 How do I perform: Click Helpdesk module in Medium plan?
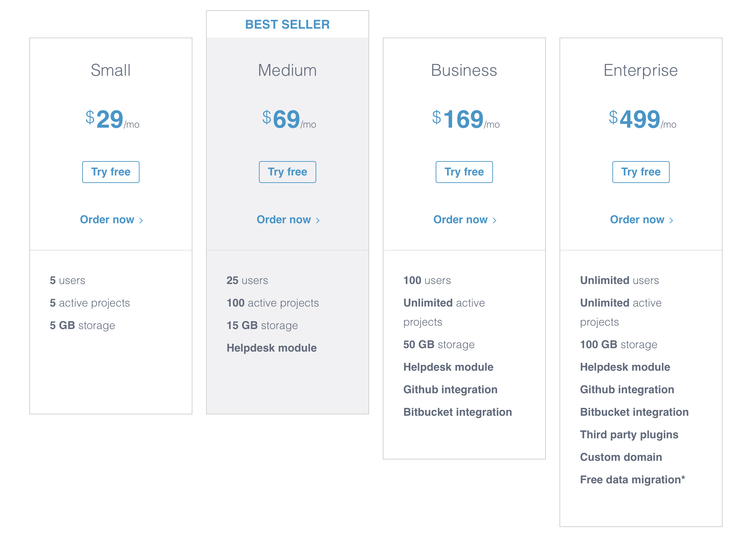(x=272, y=348)
